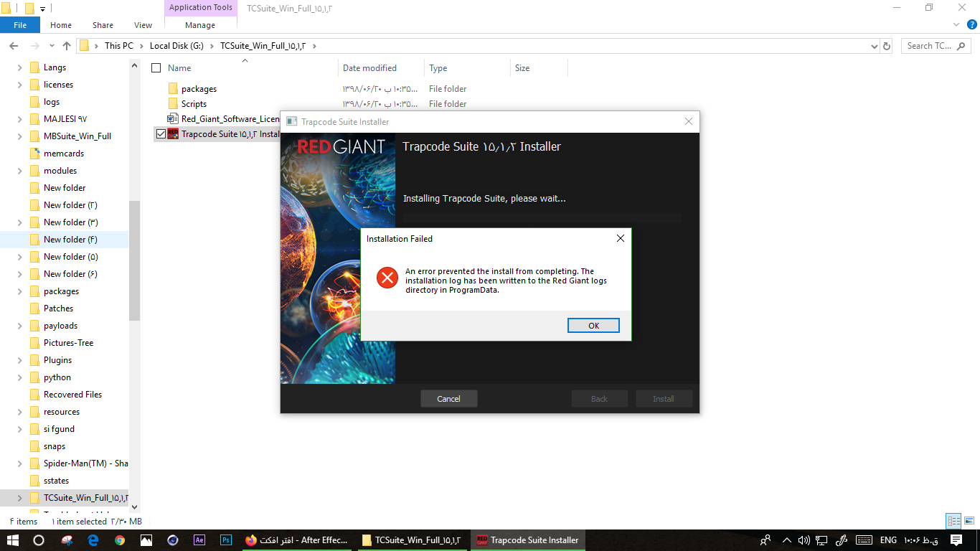Switch to Details view layout icon
The image size is (980, 551).
tap(953, 522)
